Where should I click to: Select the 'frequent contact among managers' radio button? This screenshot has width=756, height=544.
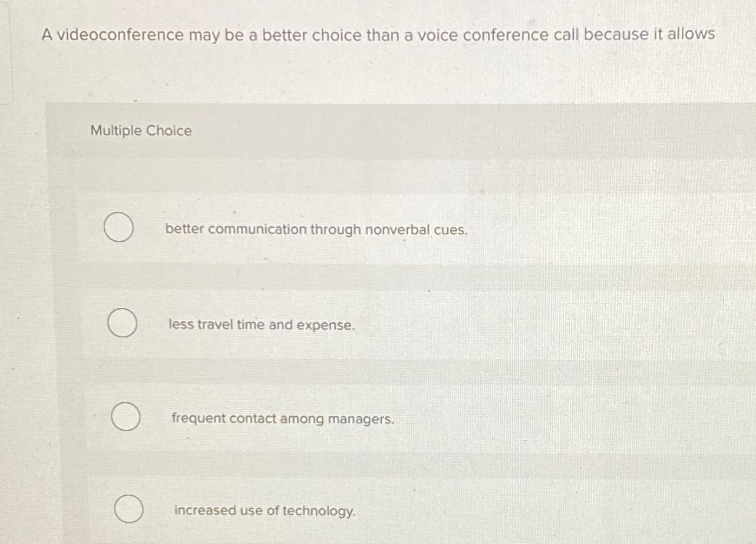point(125,416)
